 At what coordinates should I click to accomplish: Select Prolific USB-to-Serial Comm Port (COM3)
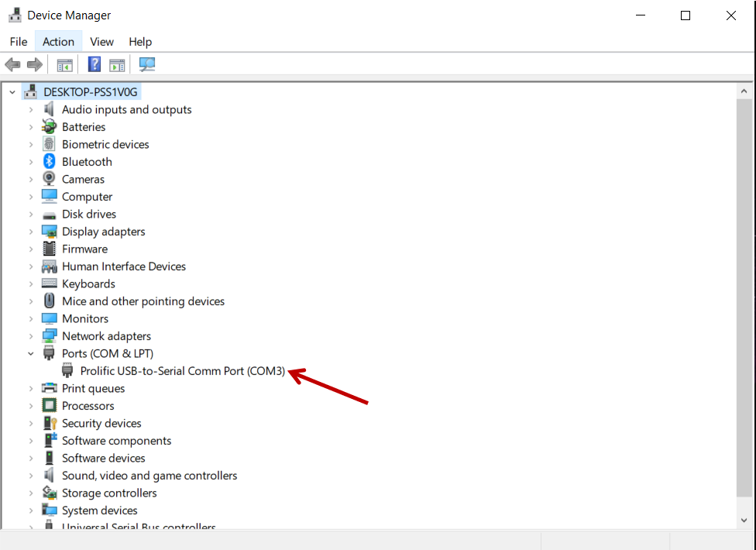click(x=182, y=371)
